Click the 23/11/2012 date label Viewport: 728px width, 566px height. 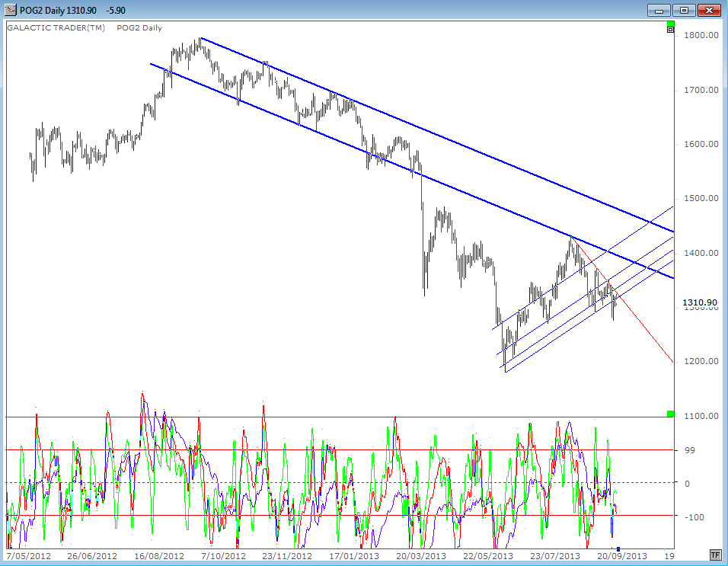pos(287,556)
